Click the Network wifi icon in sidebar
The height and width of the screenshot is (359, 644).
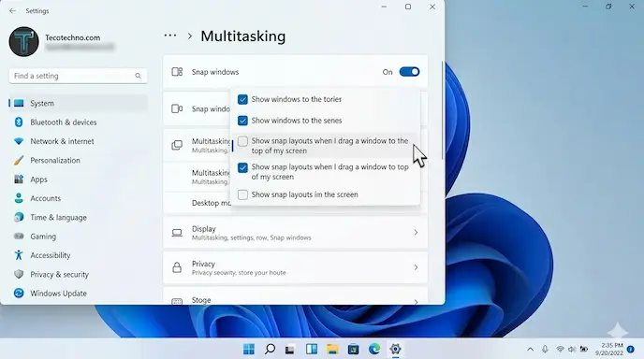[19, 141]
